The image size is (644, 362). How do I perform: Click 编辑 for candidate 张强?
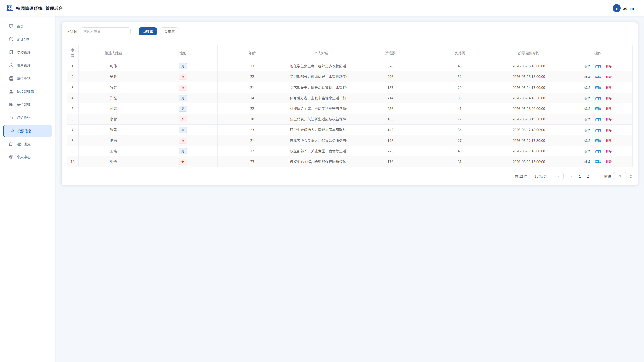[x=587, y=130]
